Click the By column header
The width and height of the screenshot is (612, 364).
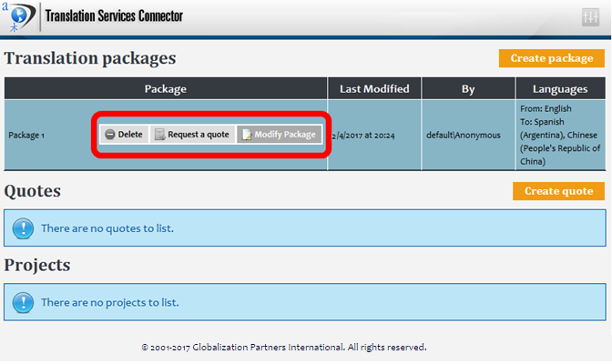(468, 88)
